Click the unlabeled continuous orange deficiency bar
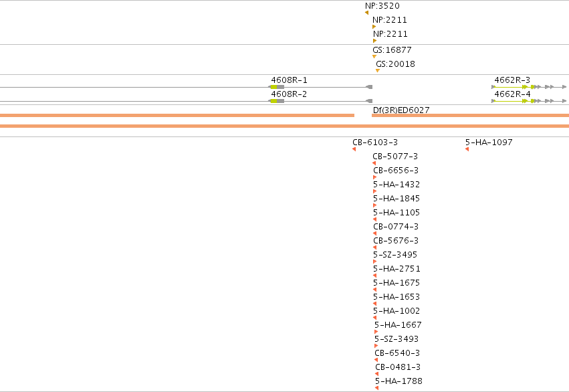The image size is (569, 392). click(285, 126)
